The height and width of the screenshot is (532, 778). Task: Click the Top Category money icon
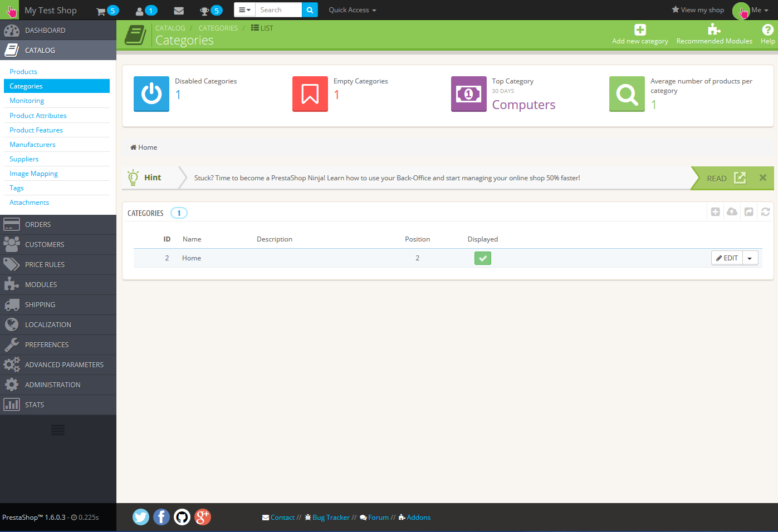coord(469,94)
